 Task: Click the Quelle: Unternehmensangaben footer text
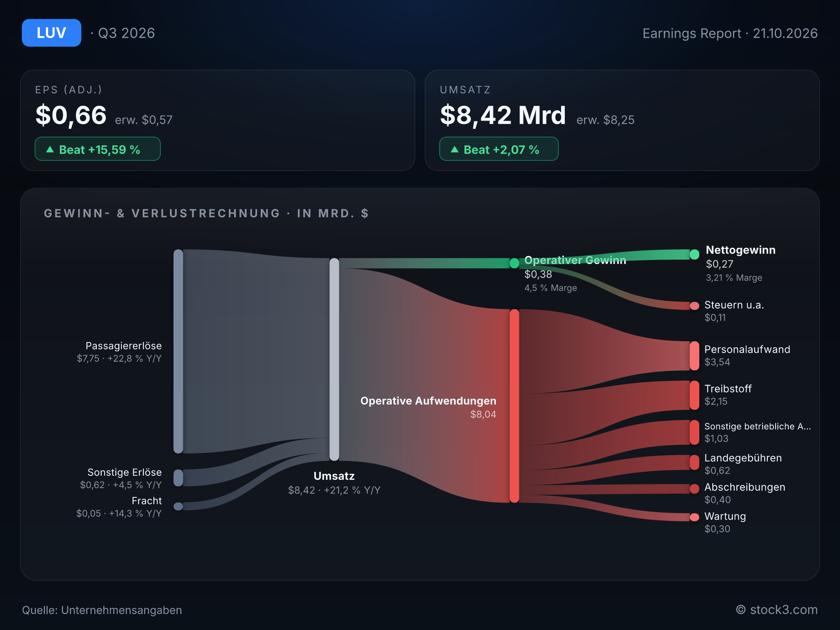coord(102,610)
